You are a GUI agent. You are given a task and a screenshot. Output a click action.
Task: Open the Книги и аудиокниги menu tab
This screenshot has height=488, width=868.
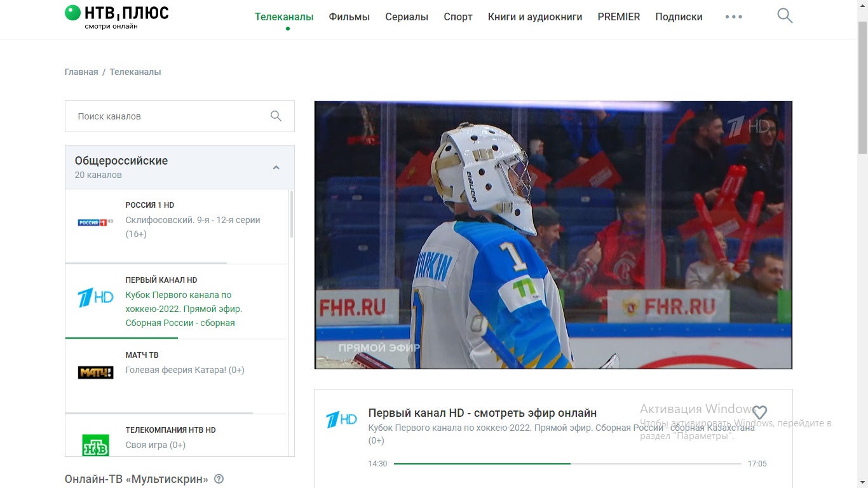tap(535, 17)
